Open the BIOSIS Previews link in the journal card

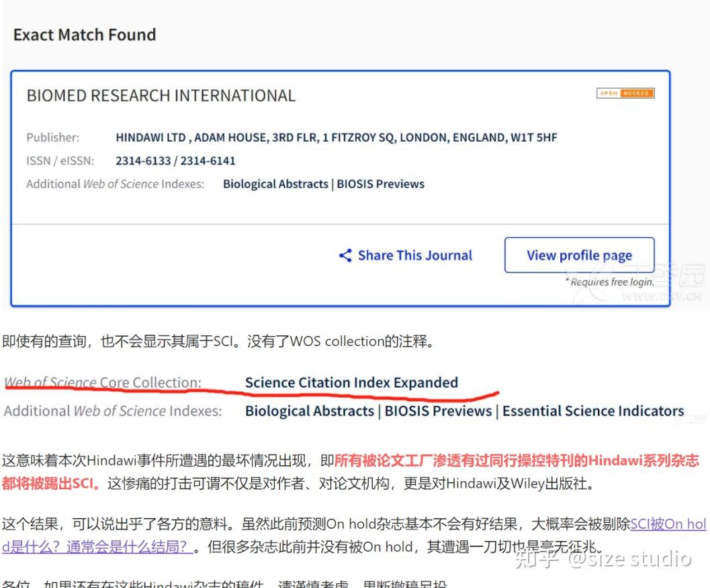pos(380,184)
